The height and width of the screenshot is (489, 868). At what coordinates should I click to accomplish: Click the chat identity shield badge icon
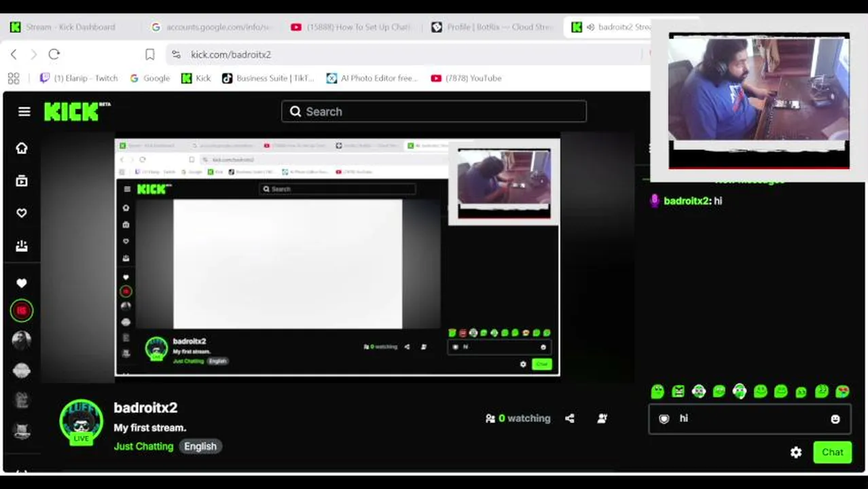664,419
